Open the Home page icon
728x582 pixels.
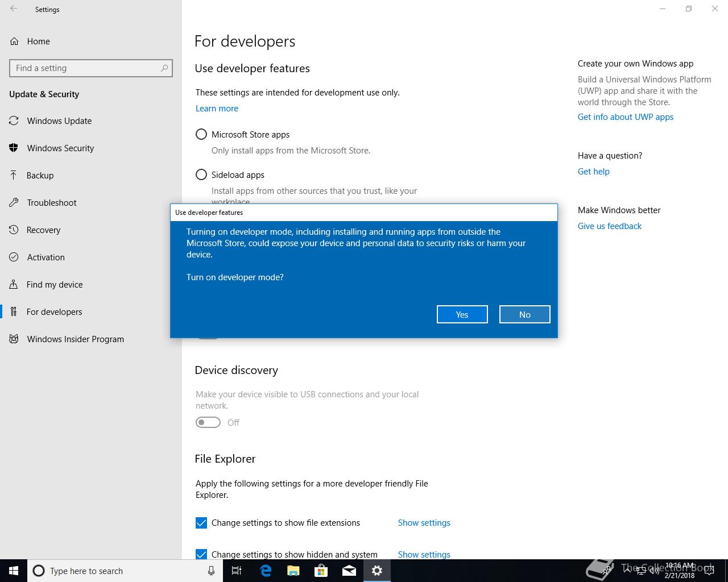tap(14, 41)
